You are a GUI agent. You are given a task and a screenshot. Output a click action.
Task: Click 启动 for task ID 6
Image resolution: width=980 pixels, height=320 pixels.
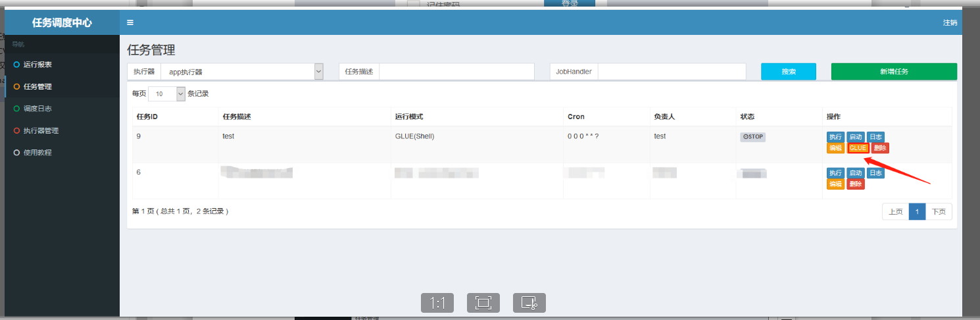(855, 173)
